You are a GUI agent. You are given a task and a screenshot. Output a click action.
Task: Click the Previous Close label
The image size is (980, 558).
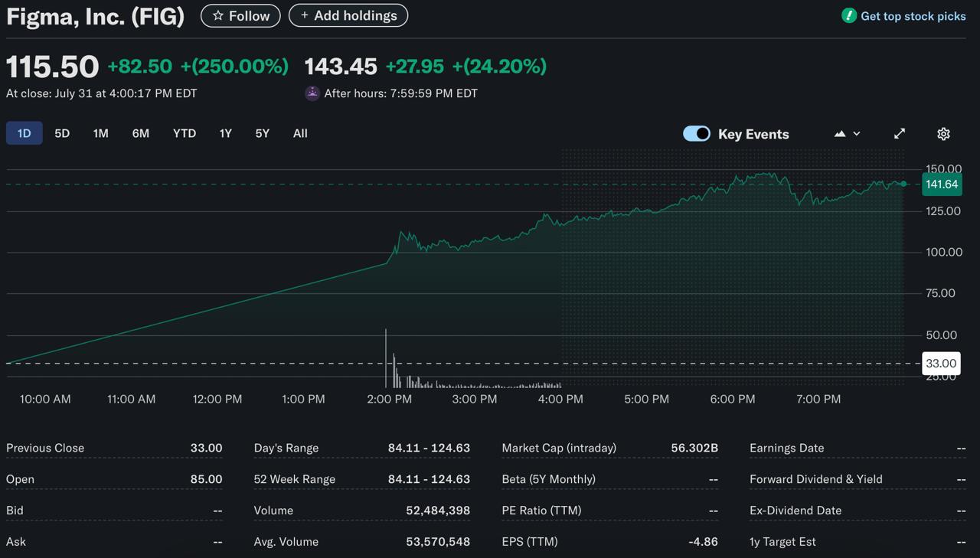[x=45, y=448]
